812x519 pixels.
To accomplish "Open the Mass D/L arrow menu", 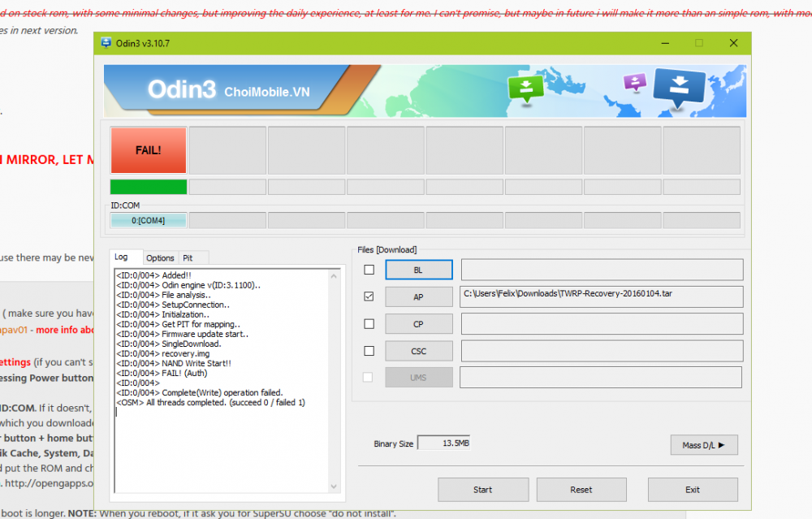I will pyautogui.click(x=703, y=444).
